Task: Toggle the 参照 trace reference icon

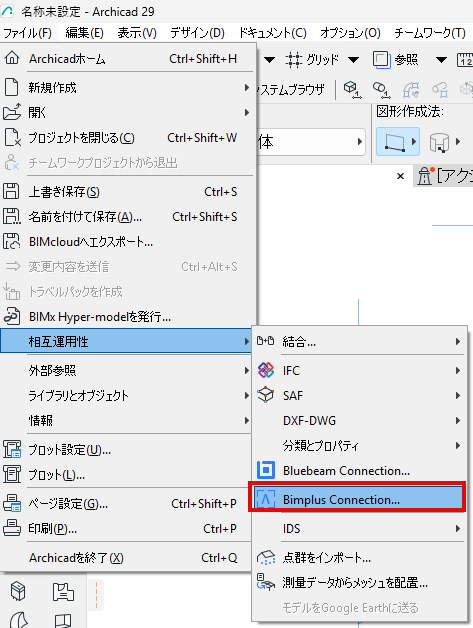Action: 382,60
